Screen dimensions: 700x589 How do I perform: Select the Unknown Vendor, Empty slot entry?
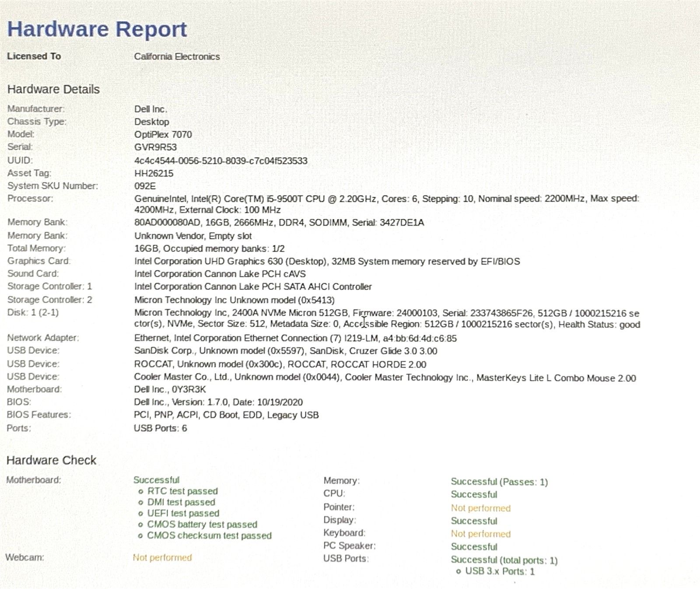coord(193,236)
